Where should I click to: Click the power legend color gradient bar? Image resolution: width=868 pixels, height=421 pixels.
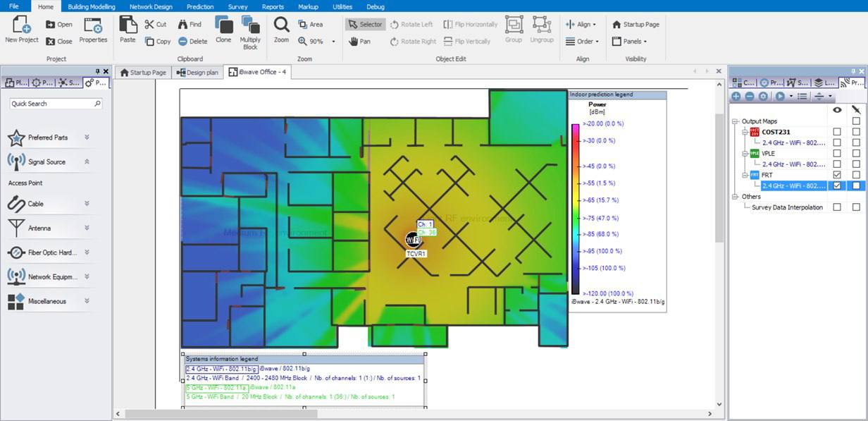pos(576,209)
